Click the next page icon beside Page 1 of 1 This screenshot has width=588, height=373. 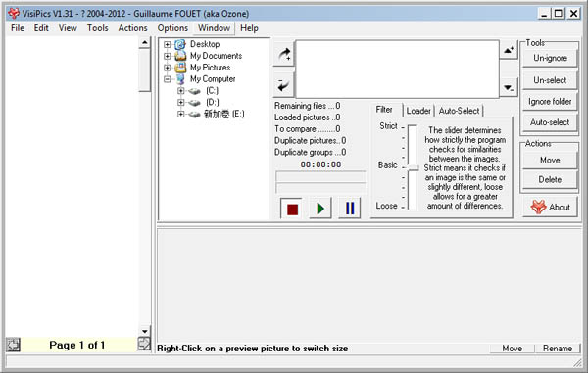click(x=144, y=344)
